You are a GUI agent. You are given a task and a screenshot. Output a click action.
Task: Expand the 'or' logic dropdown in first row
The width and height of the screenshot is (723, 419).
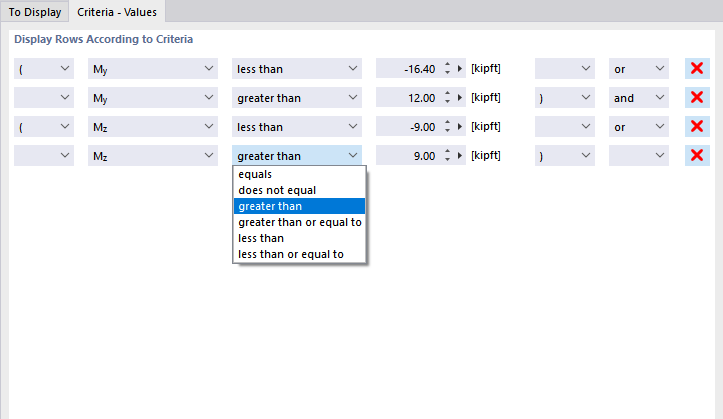(x=639, y=69)
